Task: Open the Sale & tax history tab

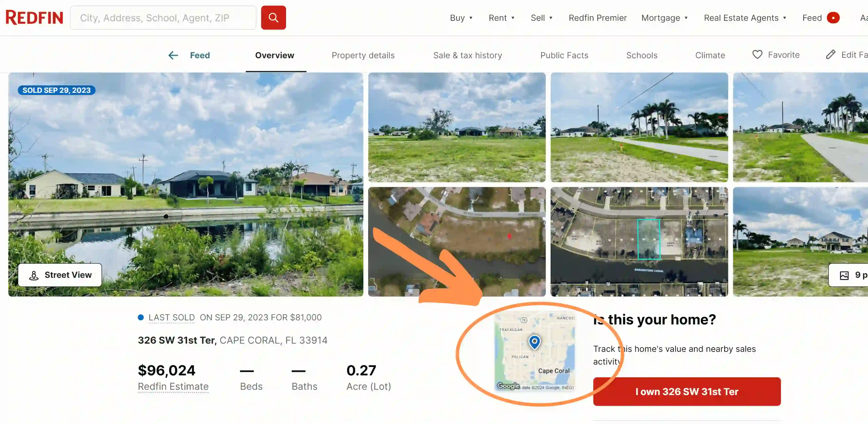Action: [467, 55]
